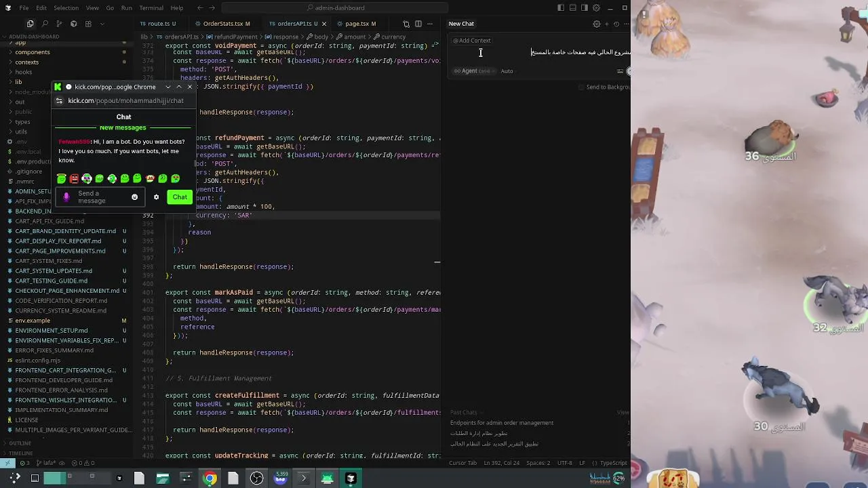The image size is (868, 488).
Task: Select refundPayment in the breadcrumb
Action: point(231,37)
